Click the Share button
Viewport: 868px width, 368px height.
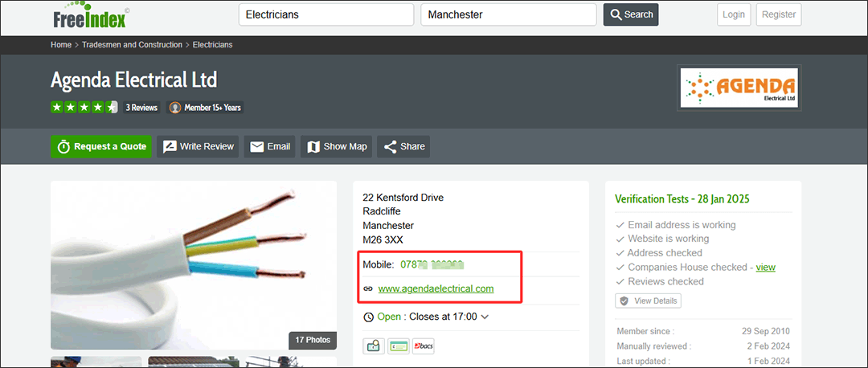click(x=403, y=147)
